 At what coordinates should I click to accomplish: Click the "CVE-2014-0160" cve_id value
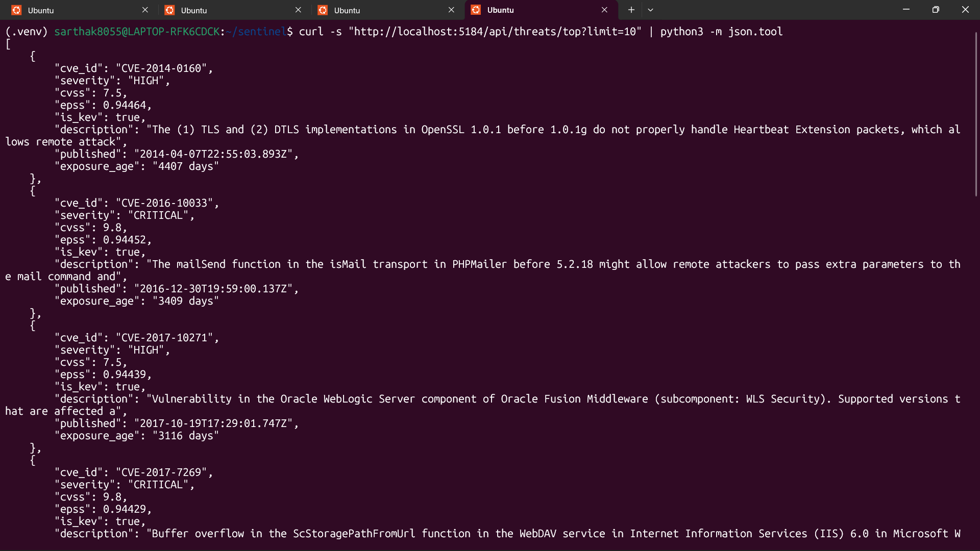pyautogui.click(x=161, y=68)
